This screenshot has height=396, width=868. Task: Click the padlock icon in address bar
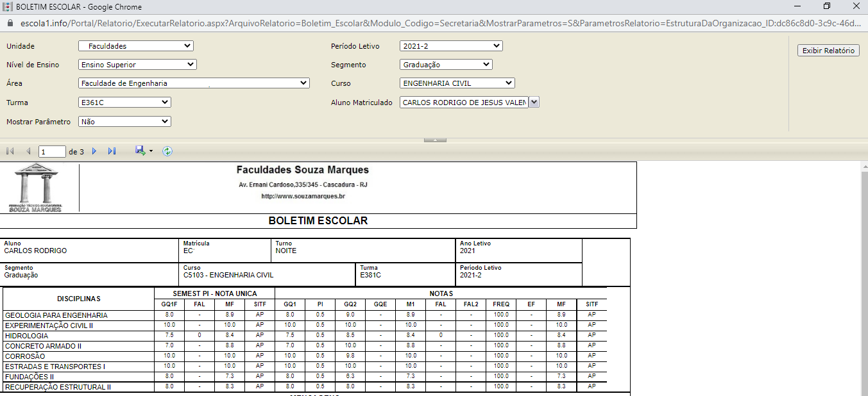point(9,22)
